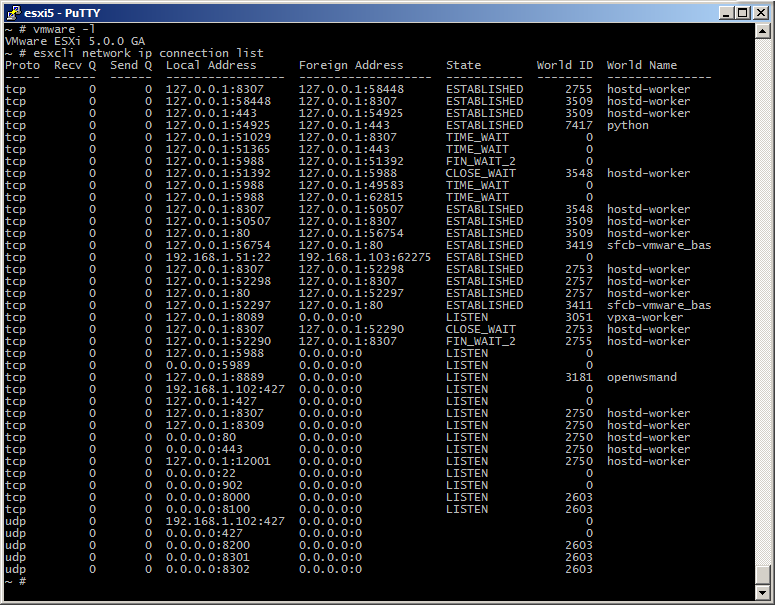Click the 'World Name' column header text
This screenshot has width=775, height=605.
pos(641,65)
